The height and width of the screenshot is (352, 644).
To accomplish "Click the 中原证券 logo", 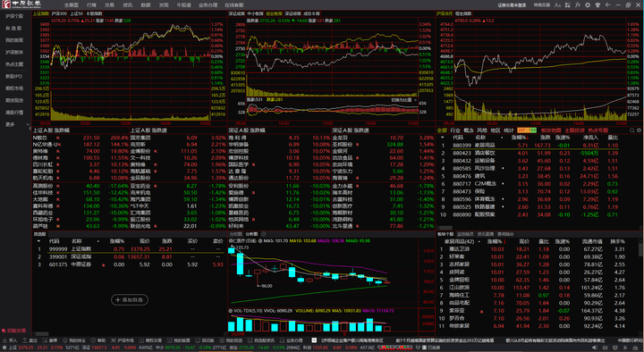I will tap(21, 4).
